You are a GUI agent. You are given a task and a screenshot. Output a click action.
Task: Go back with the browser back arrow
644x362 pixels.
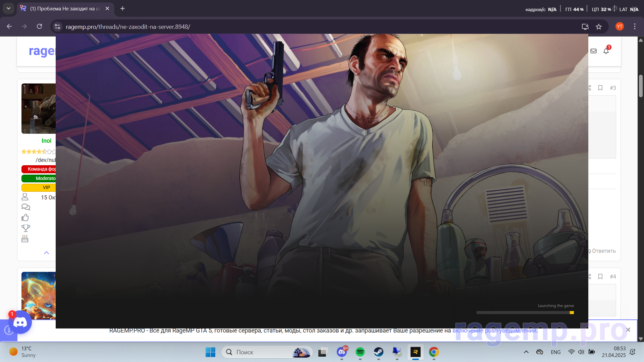tap(9, 26)
